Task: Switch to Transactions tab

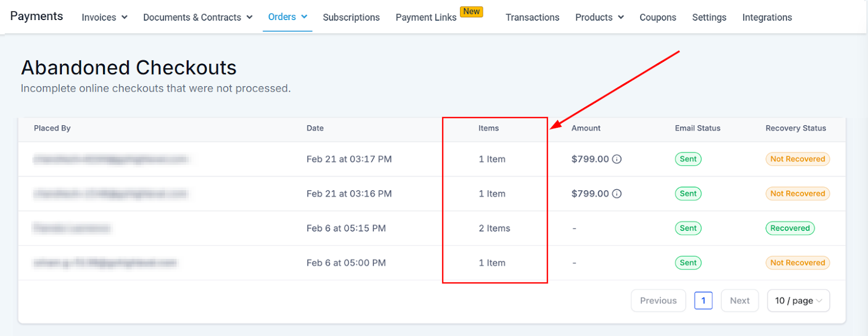Action: click(x=532, y=17)
